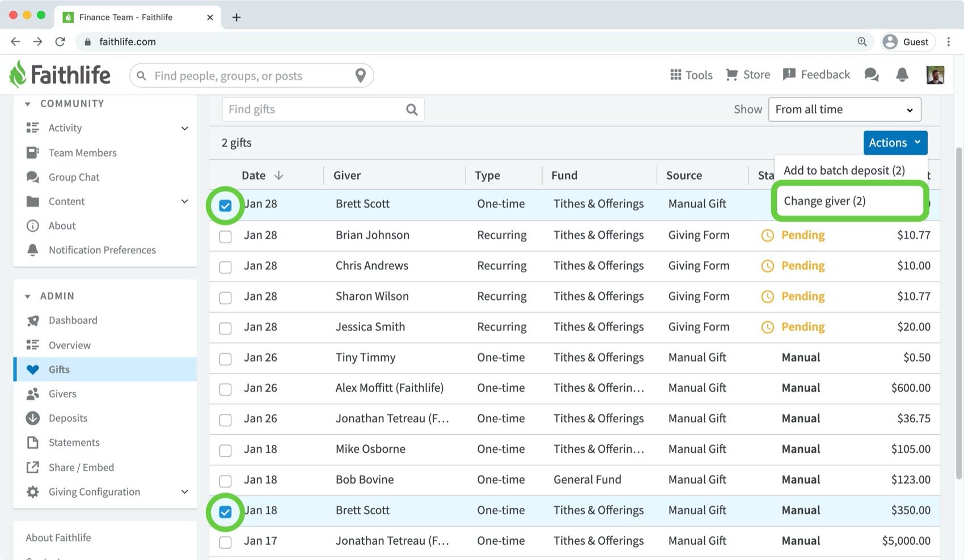Check the Bob Bovine gift checkbox
The image size is (964, 560).
coord(225,481)
